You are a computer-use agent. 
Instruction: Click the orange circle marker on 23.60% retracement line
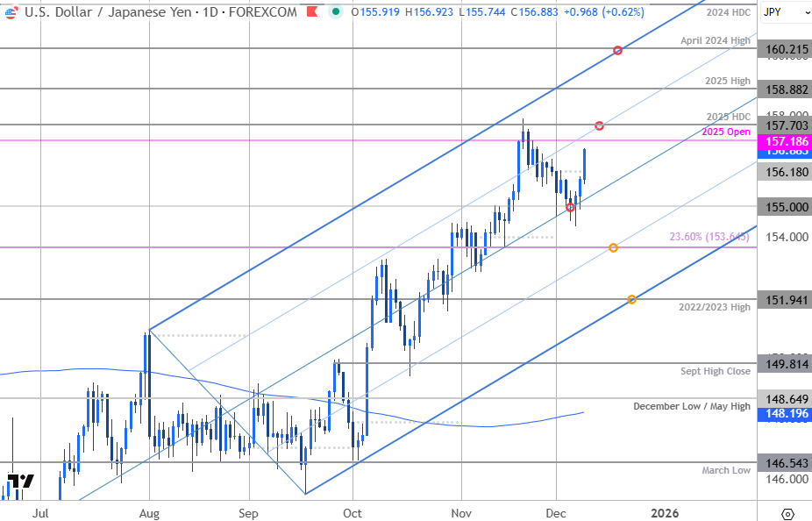(x=612, y=246)
